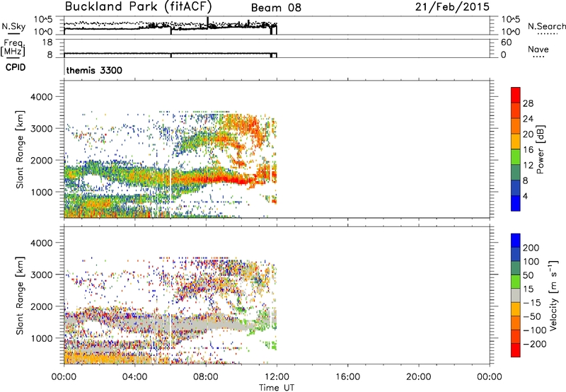Click the solid line sample under N.Sky
Viewport: 566px width, 392px height.
tap(13, 33)
